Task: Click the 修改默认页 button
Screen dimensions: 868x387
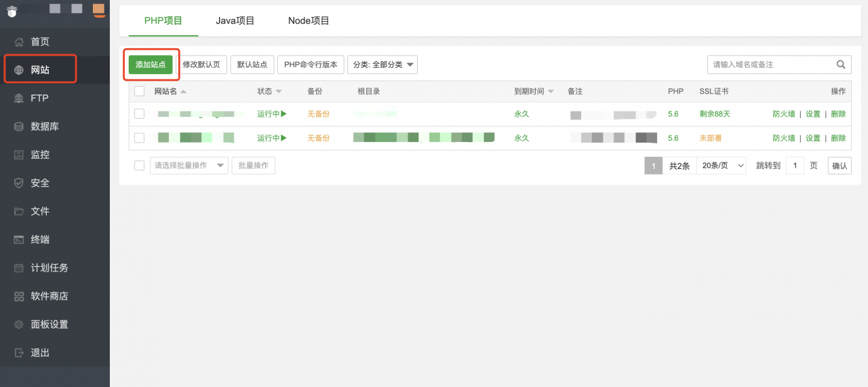Action: click(x=201, y=64)
